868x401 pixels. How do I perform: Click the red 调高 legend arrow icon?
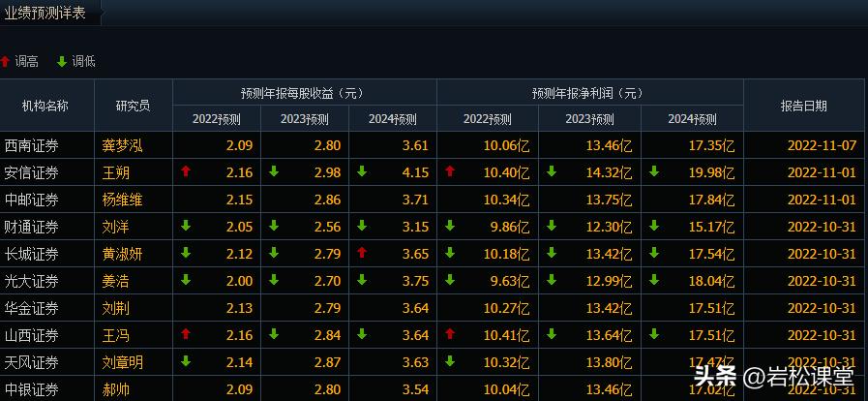click(x=5, y=61)
